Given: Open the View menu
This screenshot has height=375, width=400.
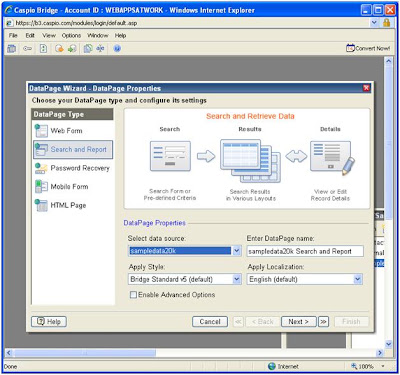Looking at the screenshot, I should pyautogui.click(x=49, y=35).
